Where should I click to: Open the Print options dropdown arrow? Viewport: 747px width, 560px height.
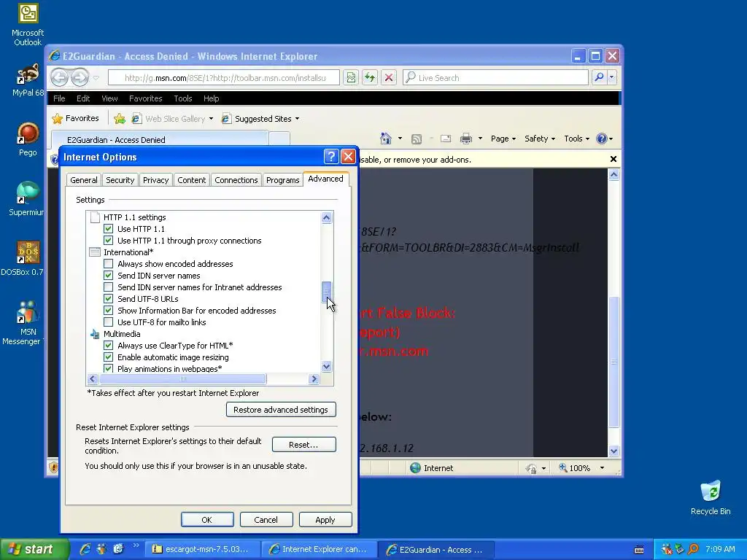point(480,139)
